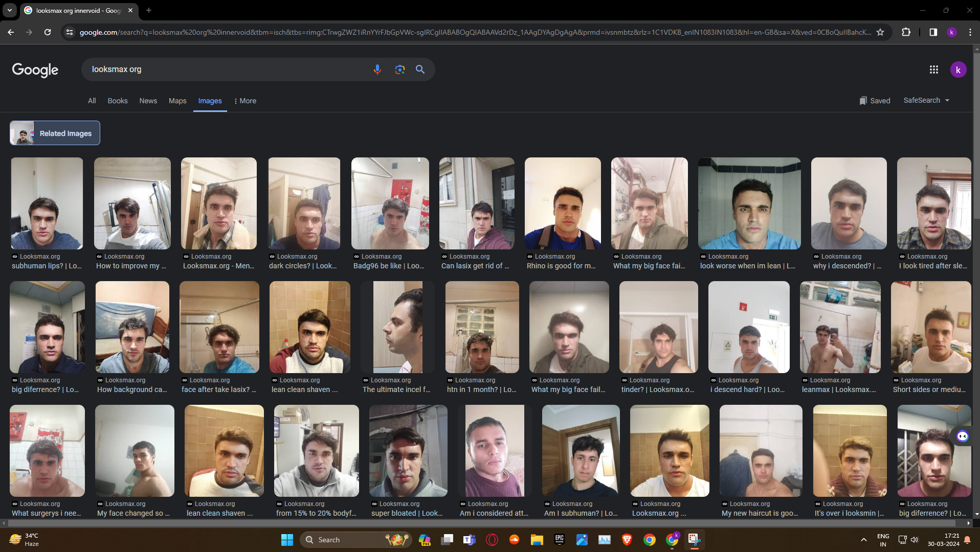Select the Images tab
The width and height of the screenshot is (980, 552).
[210, 101]
